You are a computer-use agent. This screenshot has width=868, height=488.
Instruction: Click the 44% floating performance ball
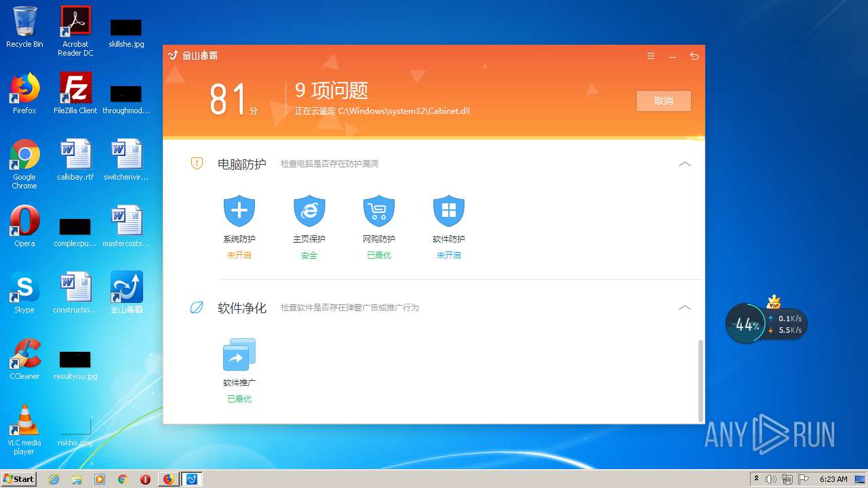tap(746, 325)
